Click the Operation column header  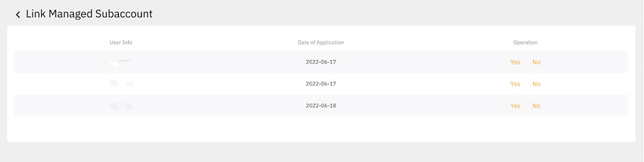525,43
